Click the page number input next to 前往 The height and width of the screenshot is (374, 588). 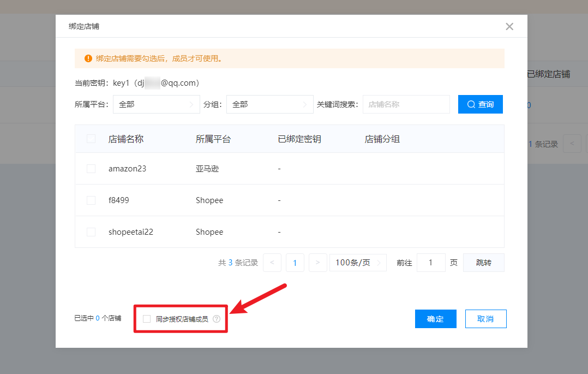[x=430, y=263]
